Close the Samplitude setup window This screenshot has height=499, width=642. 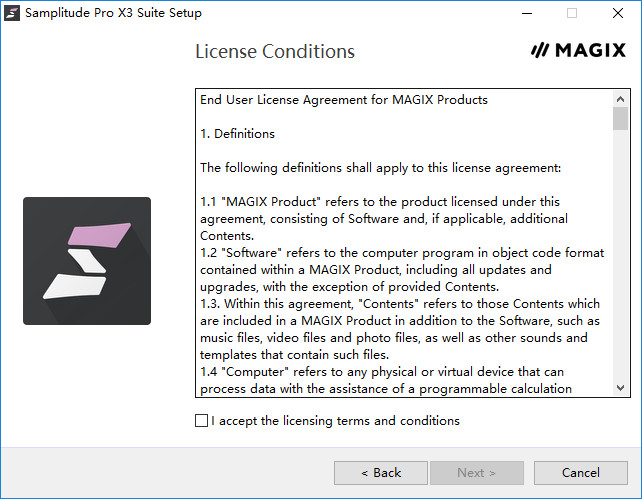(618, 14)
